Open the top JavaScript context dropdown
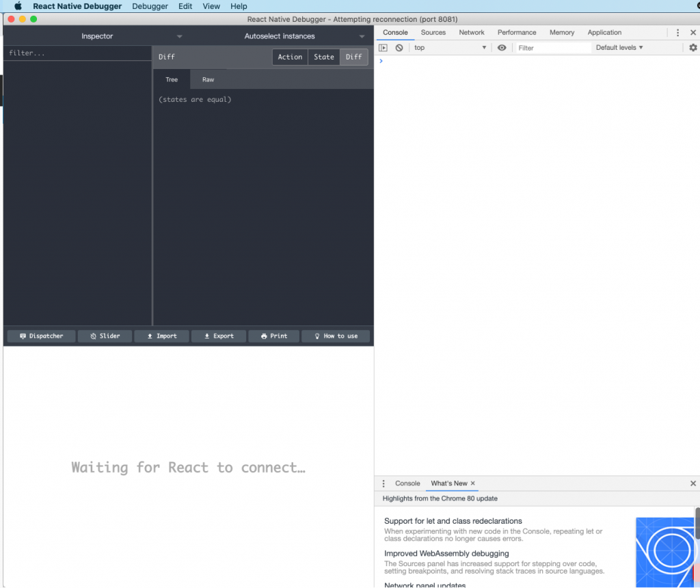The height and width of the screenshot is (588, 700). coord(450,48)
